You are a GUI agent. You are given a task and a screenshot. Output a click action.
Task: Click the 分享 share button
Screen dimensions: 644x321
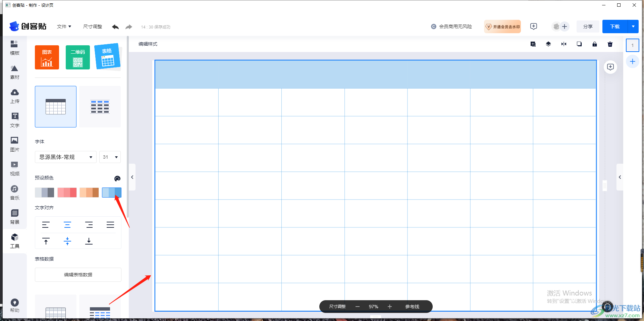click(x=588, y=26)
